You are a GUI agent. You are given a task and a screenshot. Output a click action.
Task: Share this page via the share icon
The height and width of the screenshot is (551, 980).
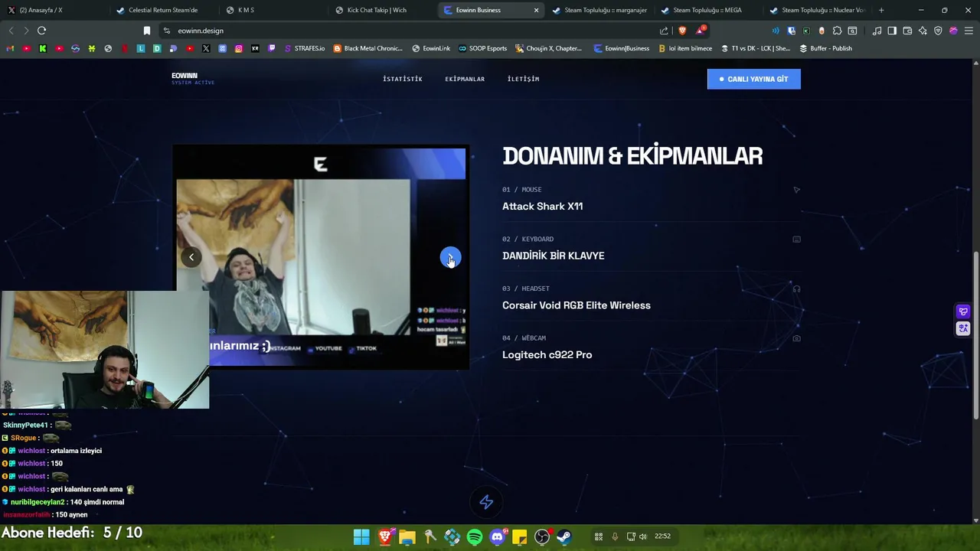pyautogui.click(x=664, y=31)
